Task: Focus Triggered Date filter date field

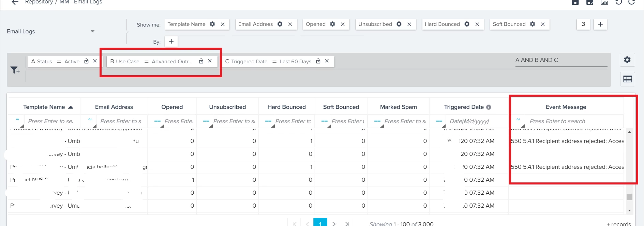Action: coord(476,121)
